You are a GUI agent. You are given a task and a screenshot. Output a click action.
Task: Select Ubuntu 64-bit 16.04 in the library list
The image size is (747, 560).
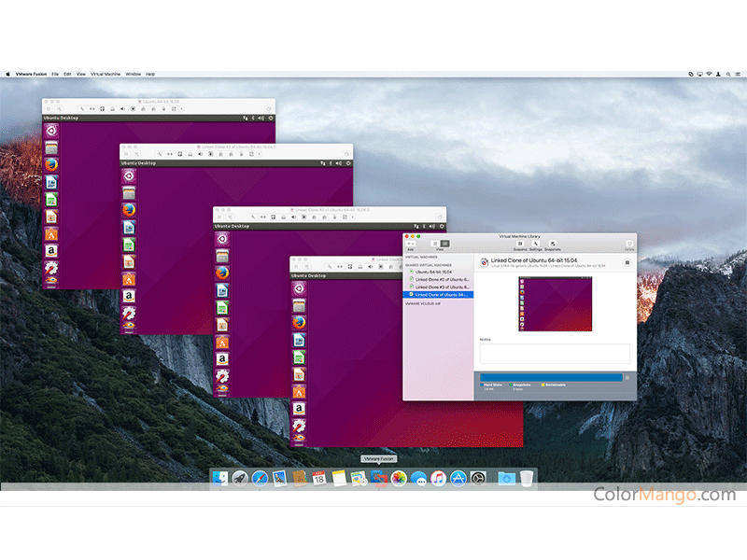(438, 272)
